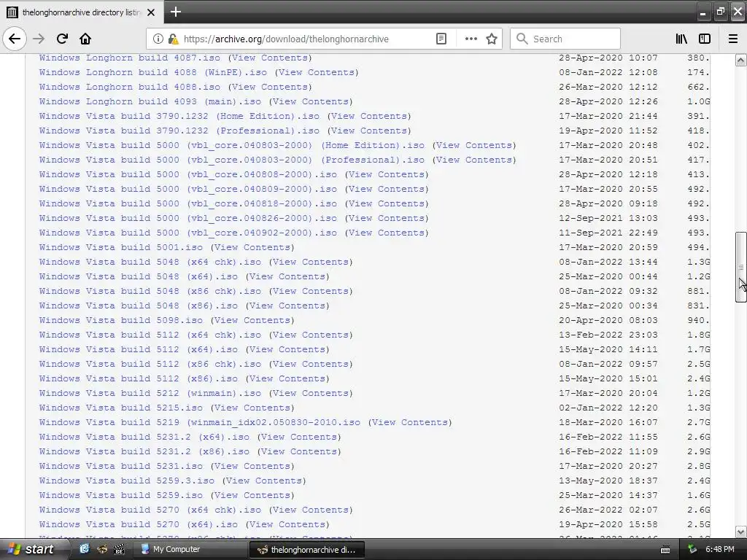The image size is (747, 560).
Task: Open Vista build 5270 (x64).iso
Action: (x=138, y=524)
